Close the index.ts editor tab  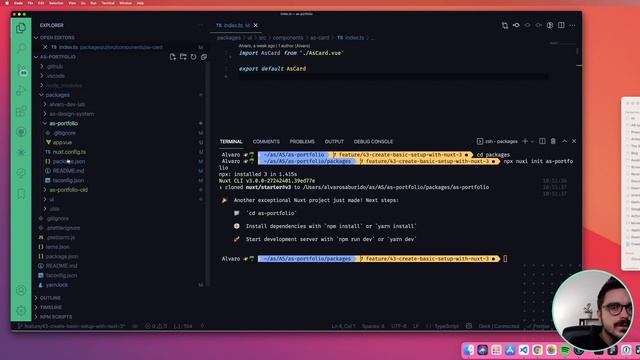256,25
